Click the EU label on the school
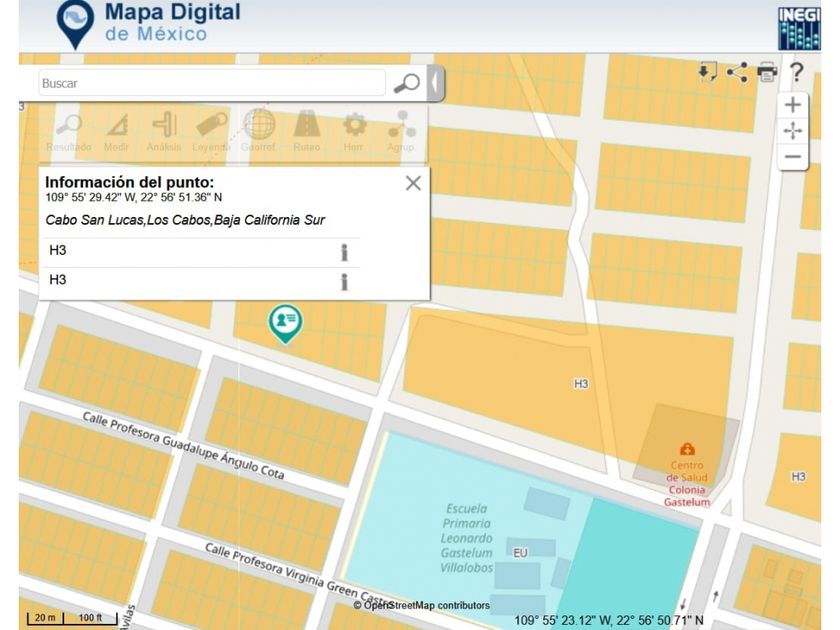The width and height of the screenshot is (840, 630). pos(520,553)
